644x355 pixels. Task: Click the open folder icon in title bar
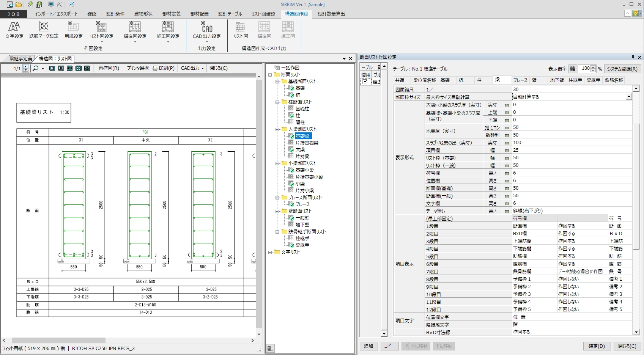(x=19, y=5)
